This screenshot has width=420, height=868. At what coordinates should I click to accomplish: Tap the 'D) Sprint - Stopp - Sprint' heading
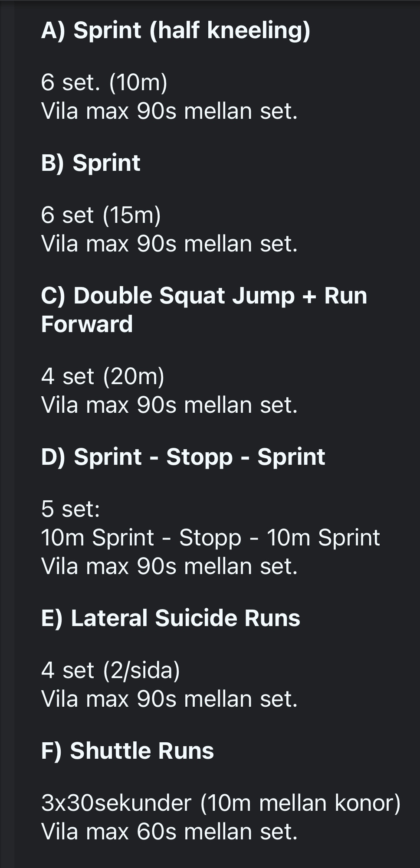coord(183,457)
